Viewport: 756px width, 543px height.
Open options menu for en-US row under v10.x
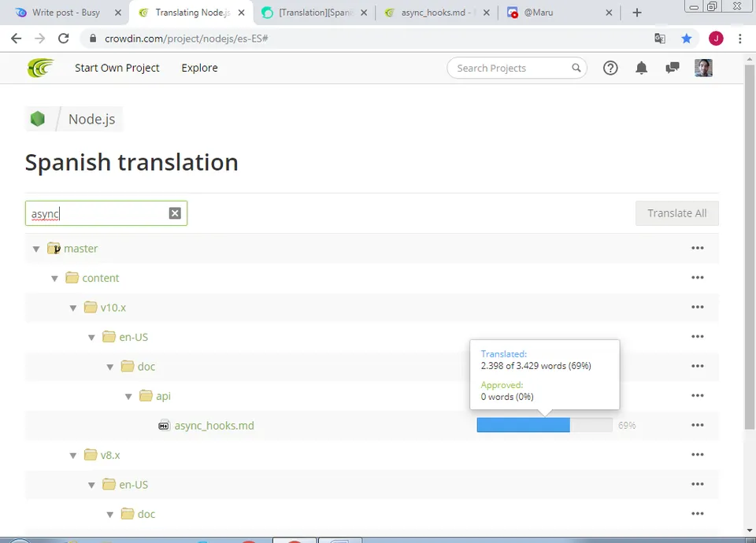click(x=698, y=336)
